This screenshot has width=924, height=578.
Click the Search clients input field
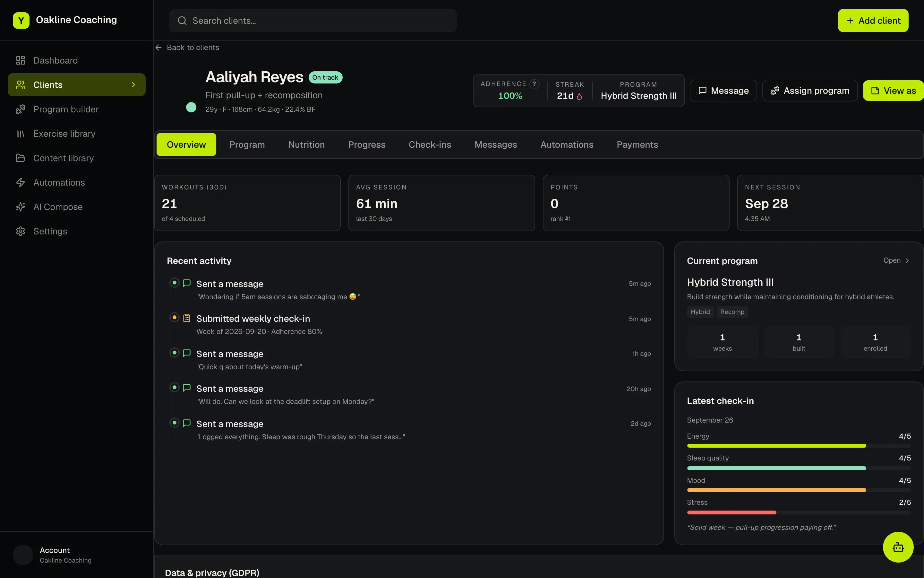click(x=313, y=21)
